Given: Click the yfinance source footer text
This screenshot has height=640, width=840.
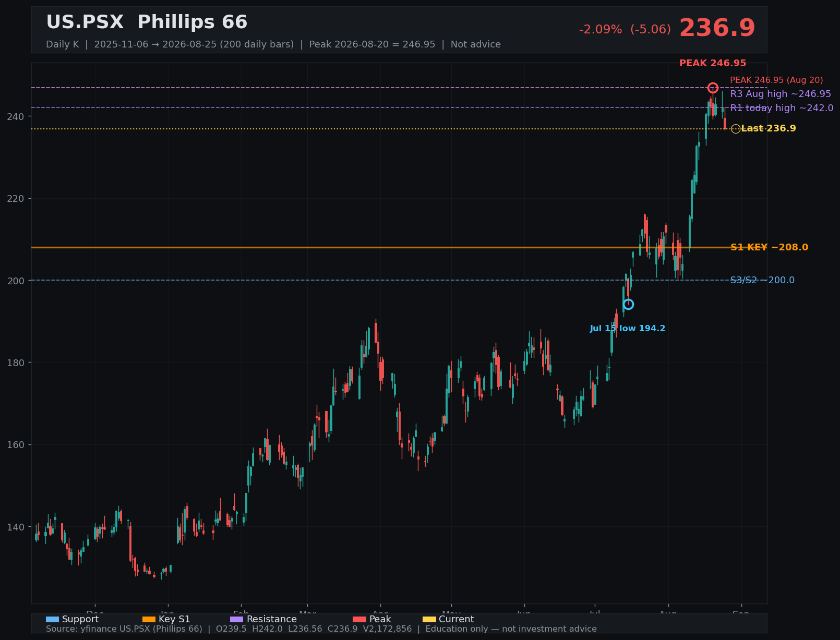Looking at the screenshot, I should 321,629.
